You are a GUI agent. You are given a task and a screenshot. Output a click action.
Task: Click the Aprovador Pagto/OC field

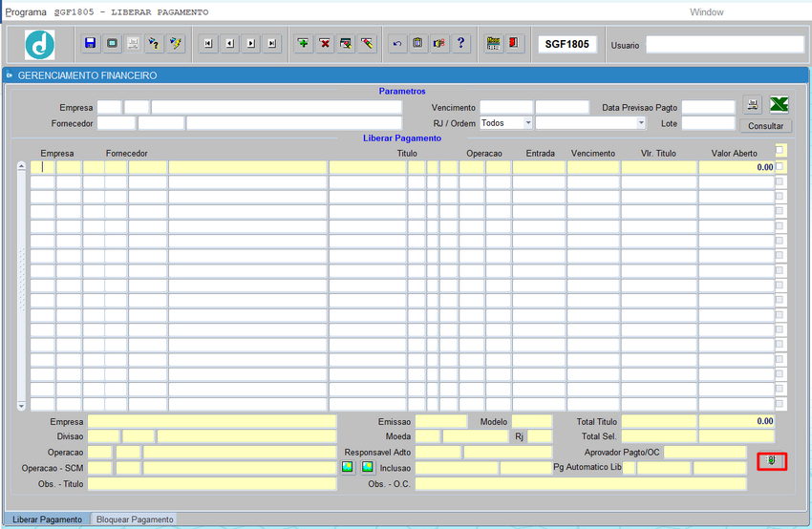coord(705,452)
